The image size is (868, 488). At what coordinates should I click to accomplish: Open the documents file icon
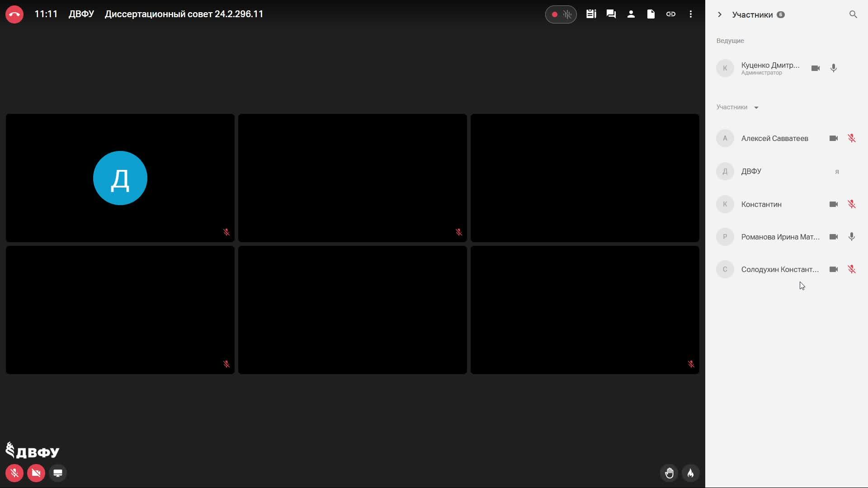pyautogui.click(x=651, y=14)
